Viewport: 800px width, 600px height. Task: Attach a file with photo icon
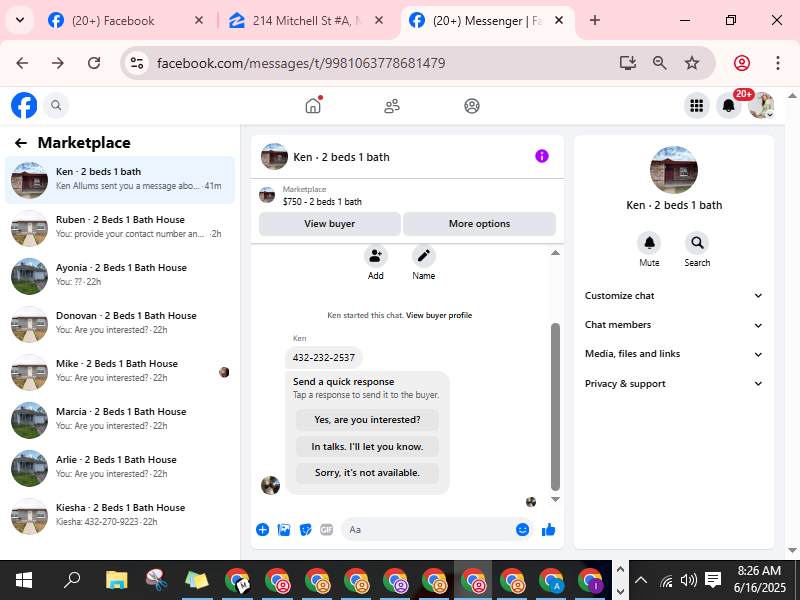[284, 530]
